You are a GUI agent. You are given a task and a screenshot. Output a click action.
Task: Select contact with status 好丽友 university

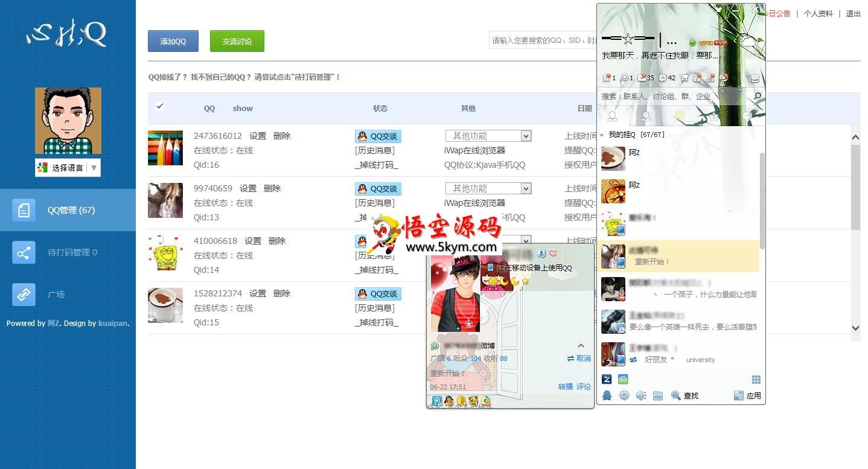[679, 354]
